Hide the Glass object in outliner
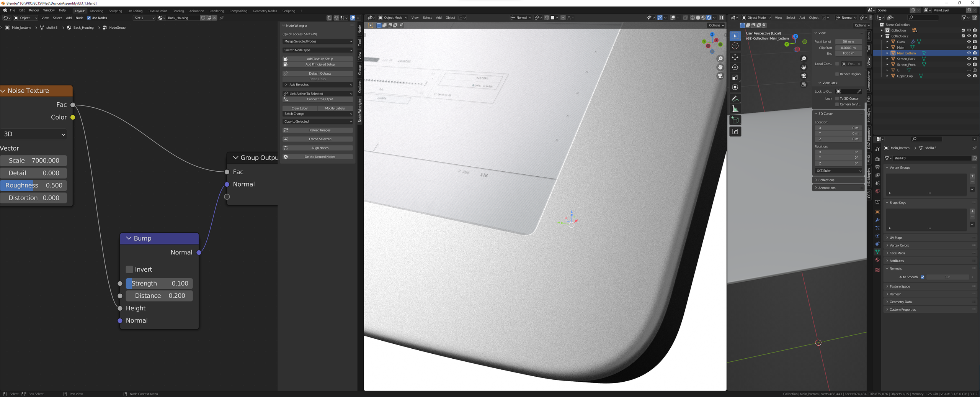 point(969,42)
